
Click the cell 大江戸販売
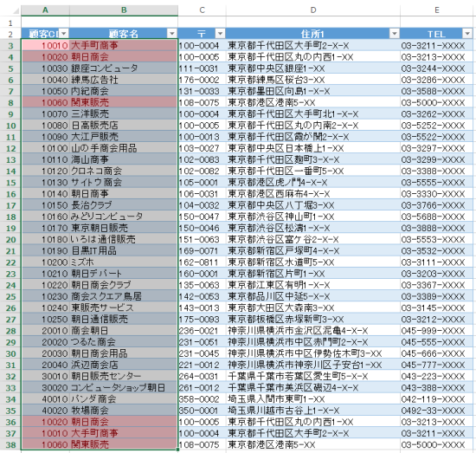pos(124,137)
